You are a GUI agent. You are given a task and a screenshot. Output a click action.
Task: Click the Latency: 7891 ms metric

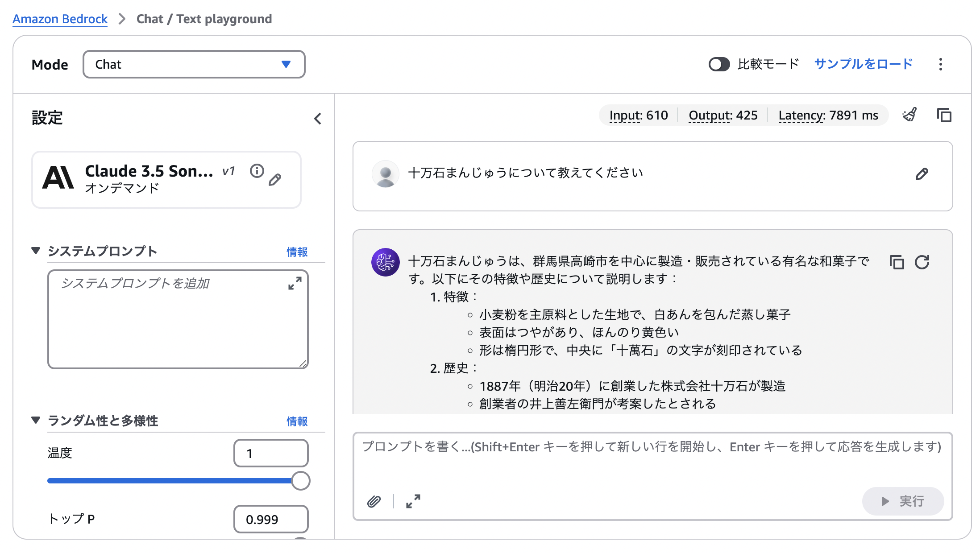click(x=828, y=116)
